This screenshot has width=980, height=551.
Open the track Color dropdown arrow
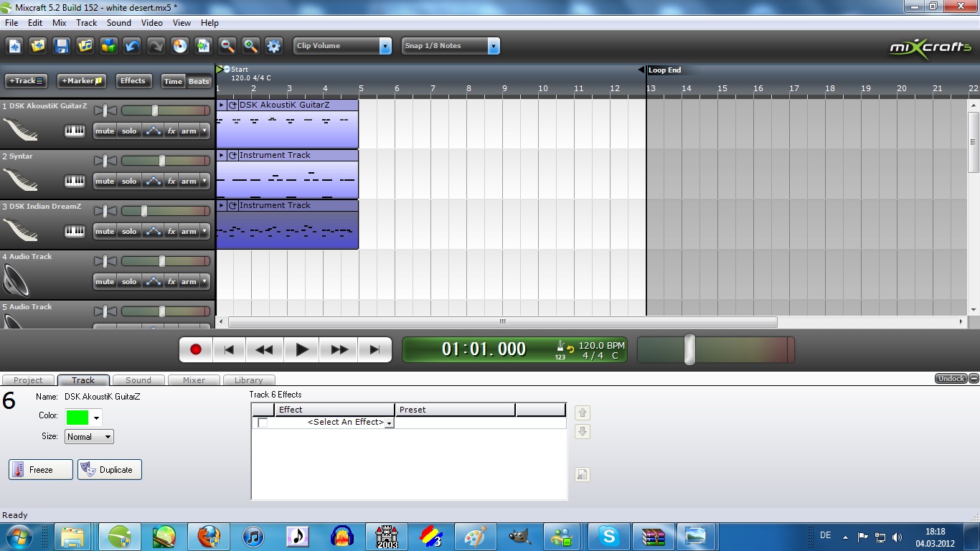tap(96, 418)
